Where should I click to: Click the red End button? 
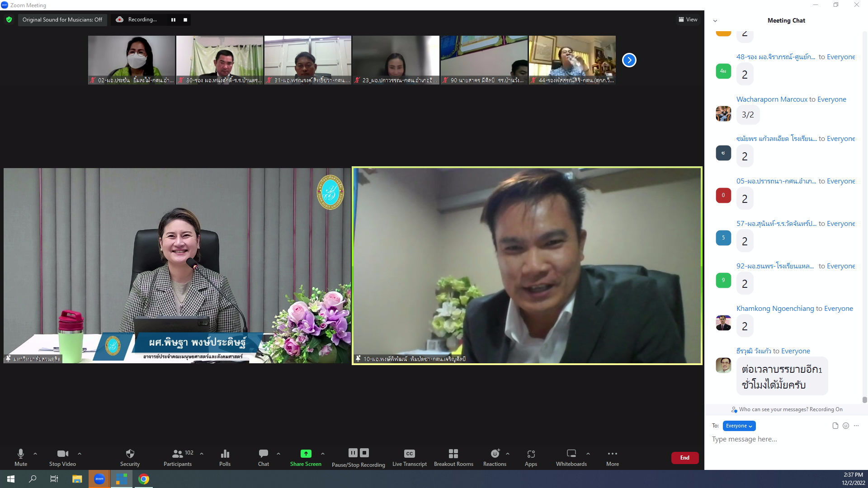point(684,458)
